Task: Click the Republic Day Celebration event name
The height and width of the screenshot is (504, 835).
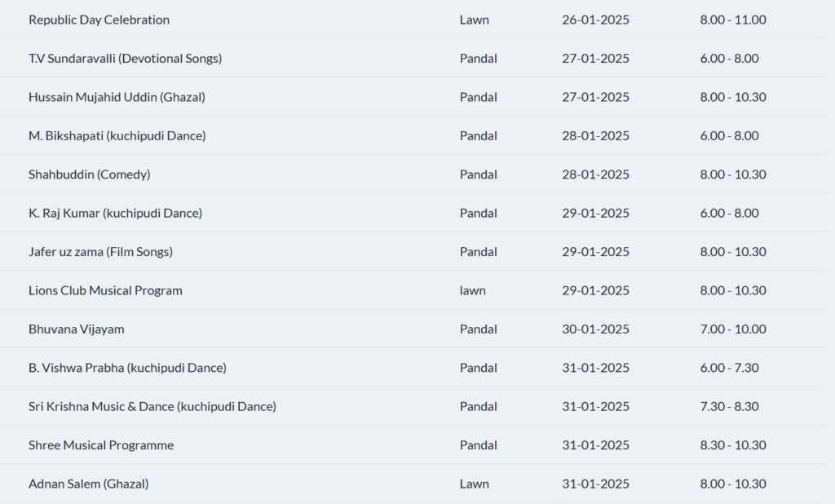Action: (99, 20)
